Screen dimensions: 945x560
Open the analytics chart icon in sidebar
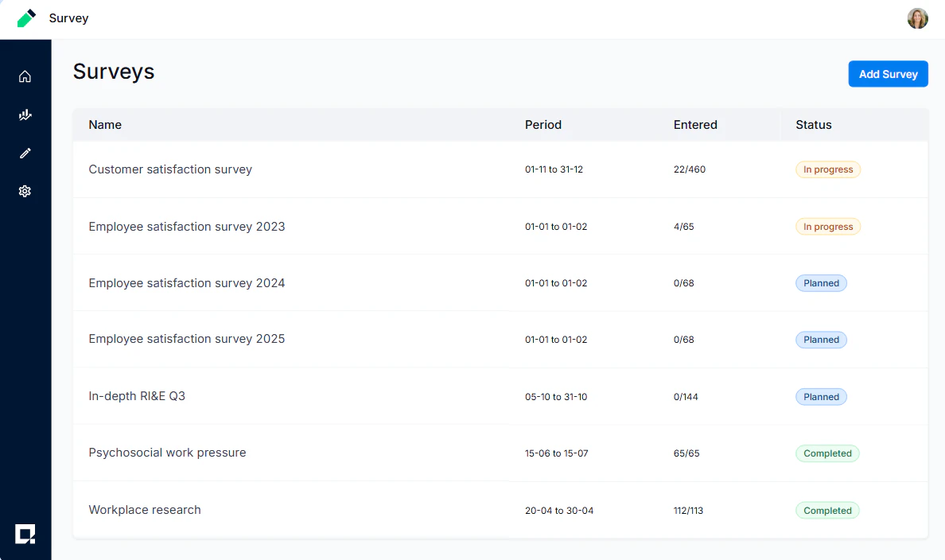point(25,115)
